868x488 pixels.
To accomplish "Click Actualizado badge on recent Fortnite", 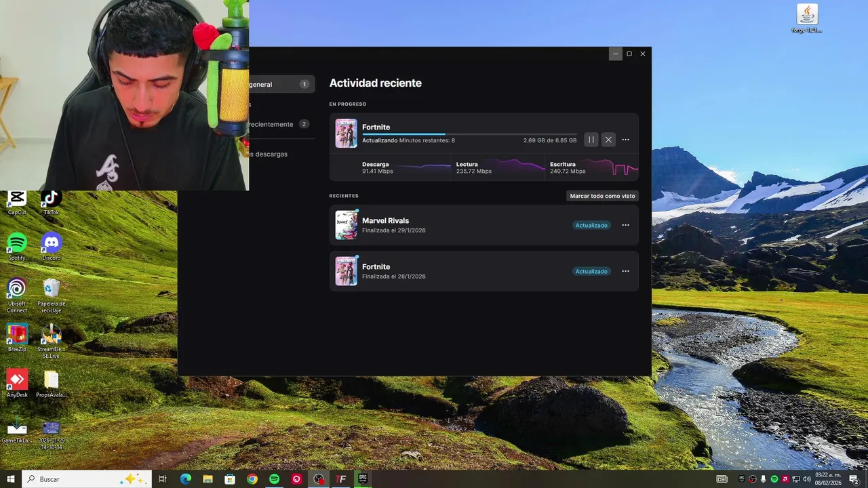I will pos(591,271).
